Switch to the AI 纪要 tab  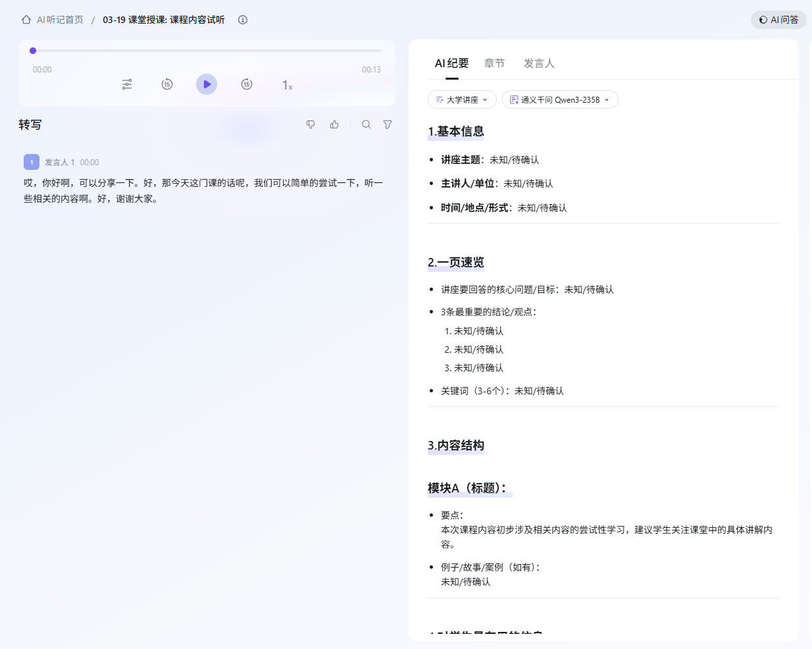(451, 63)
